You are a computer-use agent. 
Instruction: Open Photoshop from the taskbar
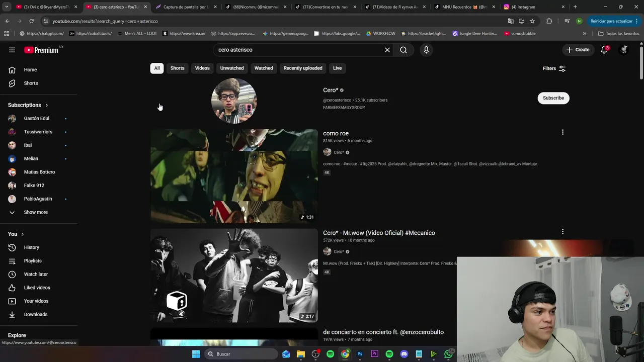click(x=360, y=354)
